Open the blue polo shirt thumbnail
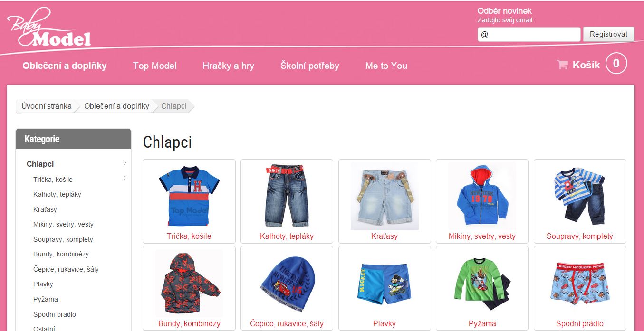This screenshot has height=331, width=644. (189, 196)
